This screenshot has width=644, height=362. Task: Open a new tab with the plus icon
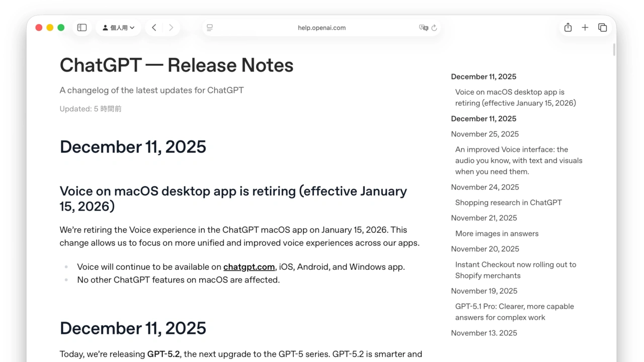click(x=585, y=28)
